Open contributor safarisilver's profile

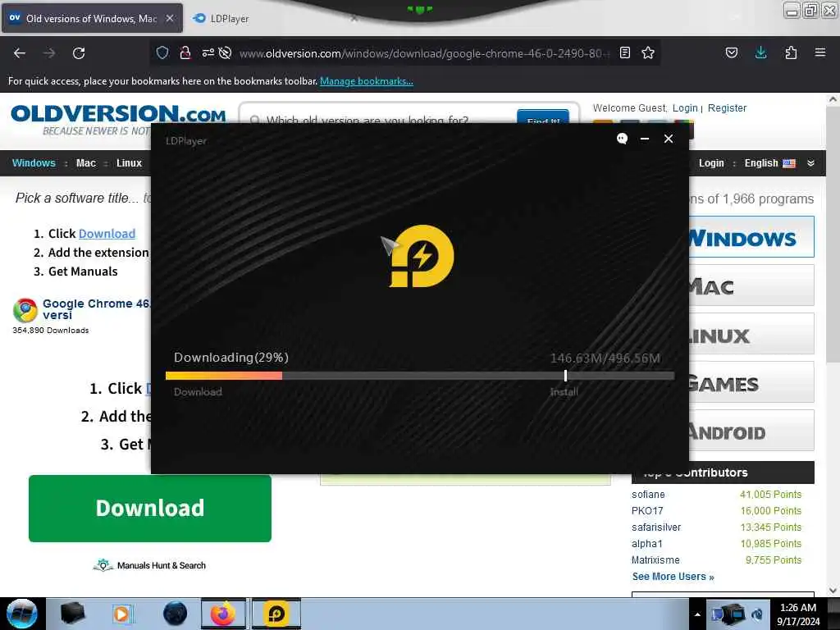click(x=656, y=527)
